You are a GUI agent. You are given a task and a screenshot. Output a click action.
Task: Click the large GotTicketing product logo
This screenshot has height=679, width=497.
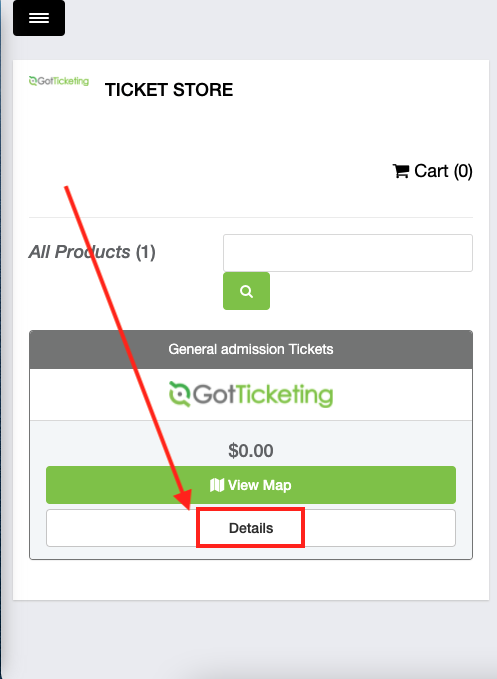point(251,394)
